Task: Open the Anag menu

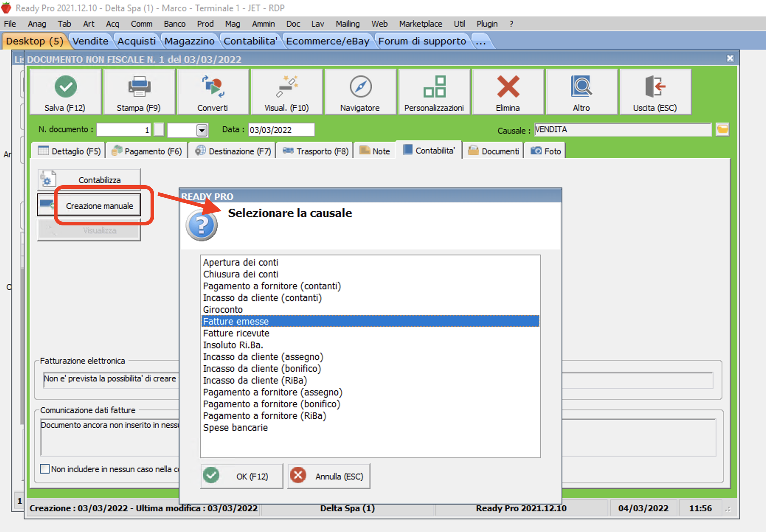Action: 37,24
